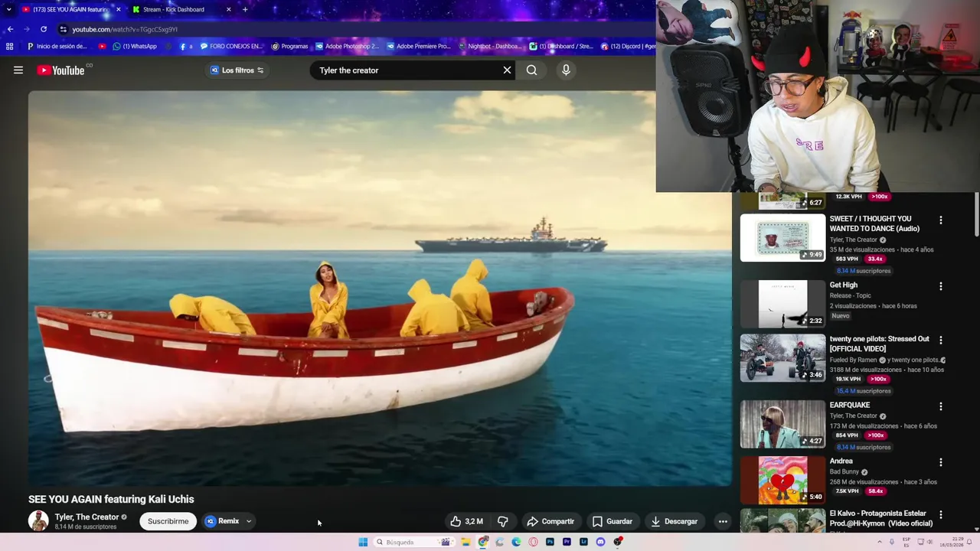Open options menu for Get High video

tap(941, 286)
